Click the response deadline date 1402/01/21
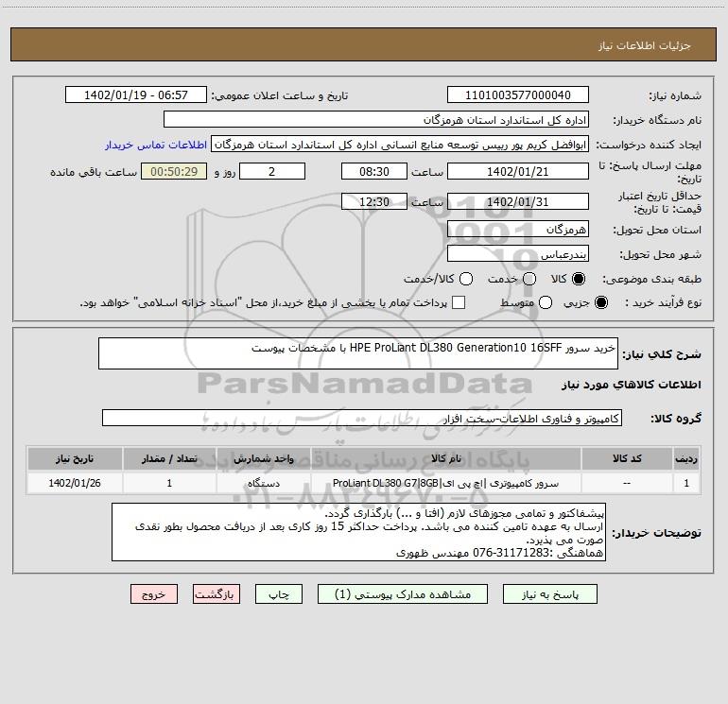 click(x=518, y=171)
